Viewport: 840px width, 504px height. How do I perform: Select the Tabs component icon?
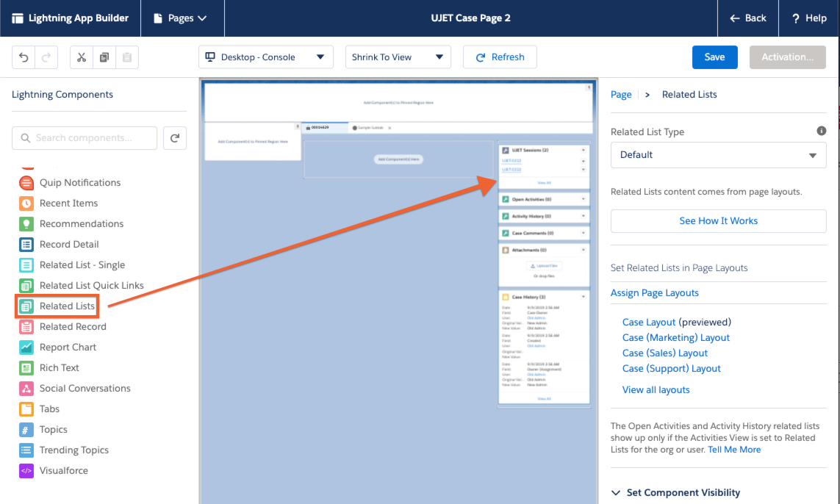(x=26, y=409)
